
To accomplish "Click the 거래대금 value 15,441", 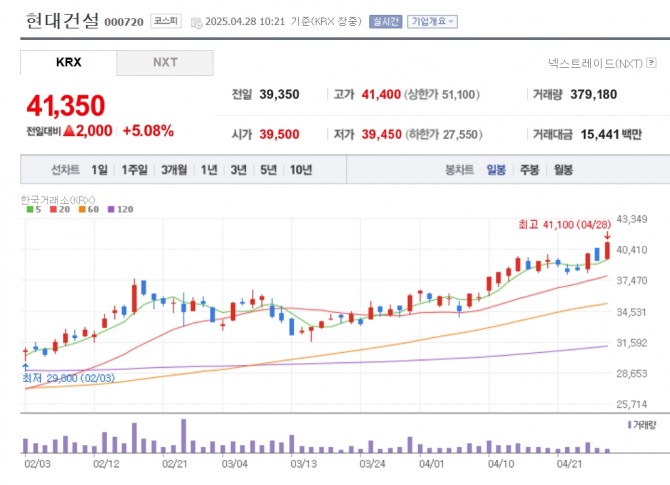I will [600, 135].
